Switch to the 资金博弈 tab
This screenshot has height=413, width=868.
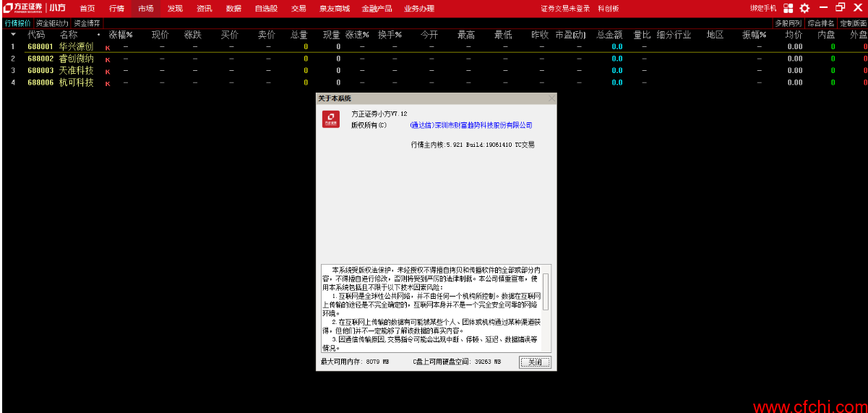(x=87, y=23)
